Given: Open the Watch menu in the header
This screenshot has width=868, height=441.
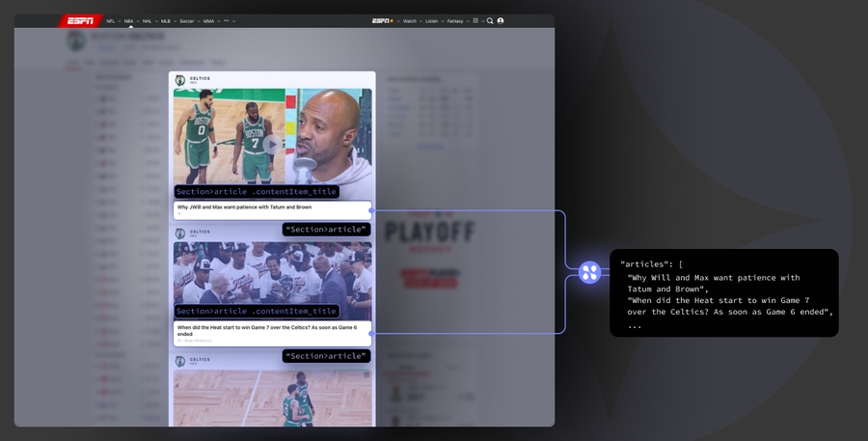Looking at the screenshot, I should 411,20.
